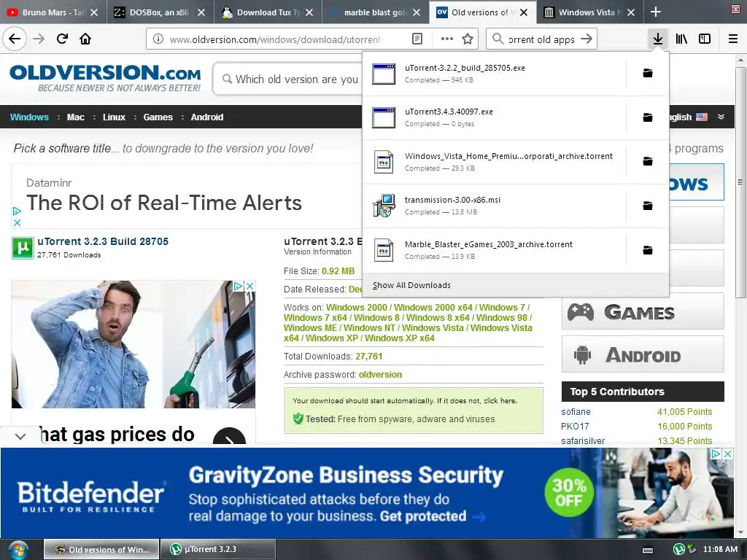
Task: Close the Old versions tab
Action: (x=524, y=12)
